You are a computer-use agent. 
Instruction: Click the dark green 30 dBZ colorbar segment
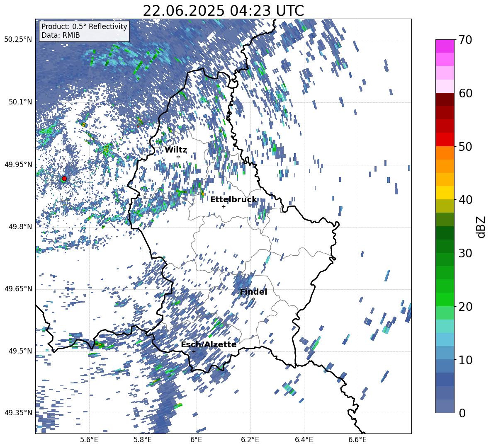pos(445,246)
